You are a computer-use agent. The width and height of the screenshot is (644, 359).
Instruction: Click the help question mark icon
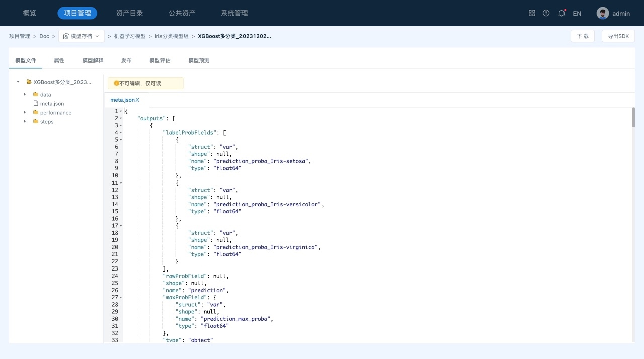[546, 13]
